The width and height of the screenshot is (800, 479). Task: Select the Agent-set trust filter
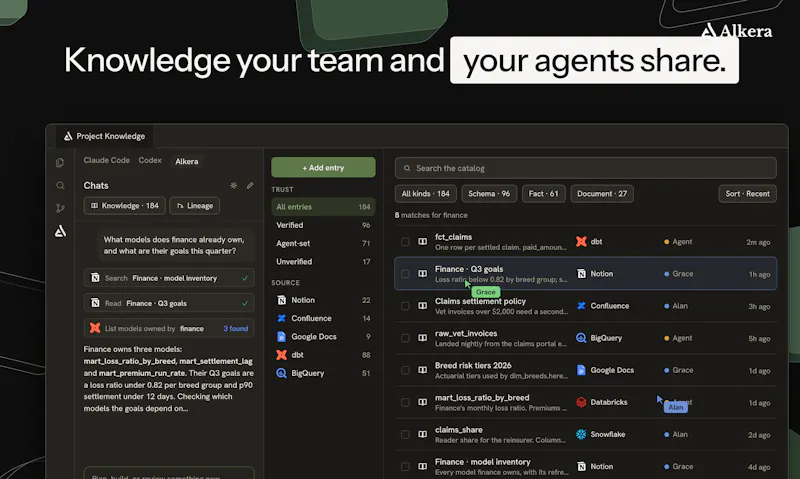coord(323,243)
